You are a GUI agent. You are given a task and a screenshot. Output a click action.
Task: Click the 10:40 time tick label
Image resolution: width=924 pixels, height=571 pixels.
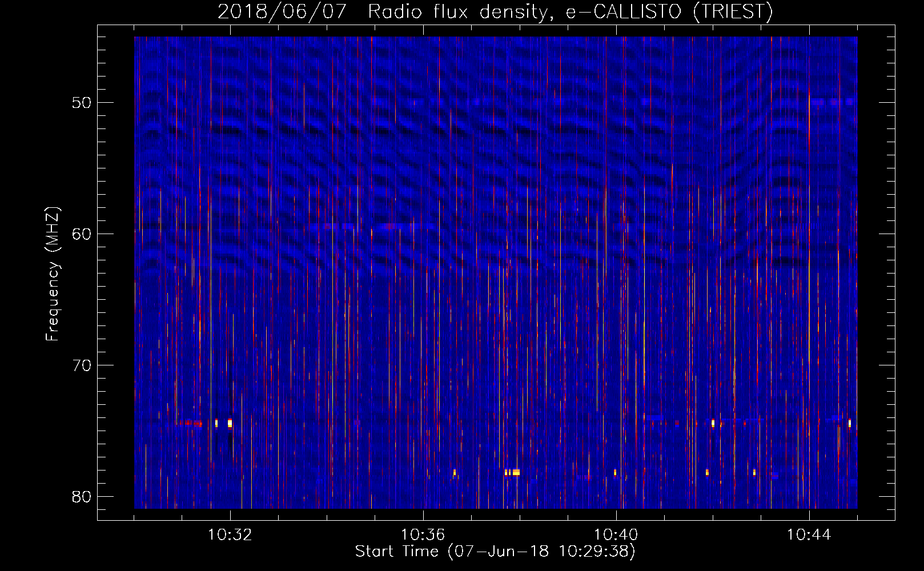(616, 535)
